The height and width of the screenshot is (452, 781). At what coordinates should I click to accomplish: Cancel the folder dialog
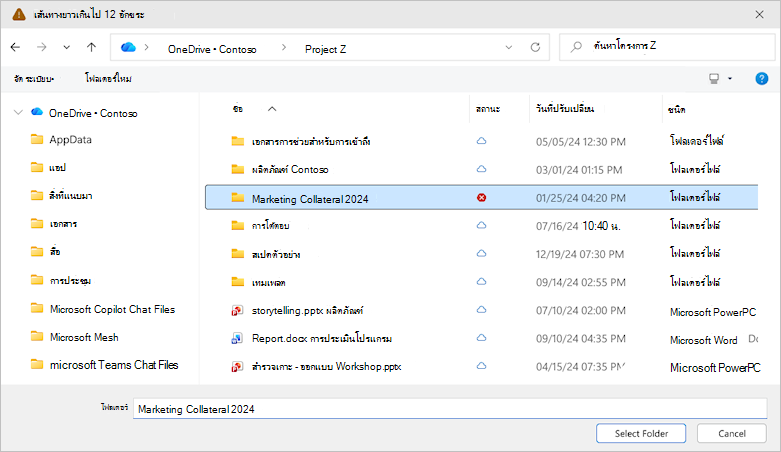click(732, 434)
